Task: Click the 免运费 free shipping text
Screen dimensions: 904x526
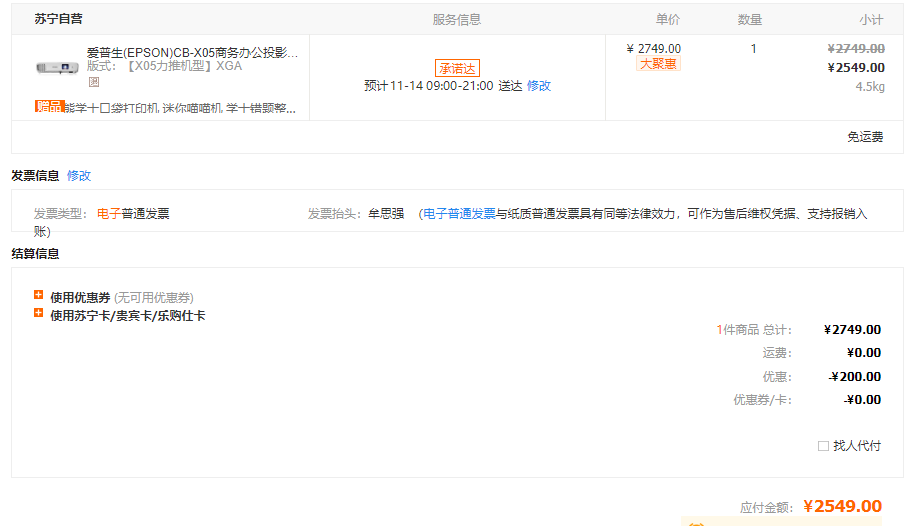Action: [x=865, y=137]
